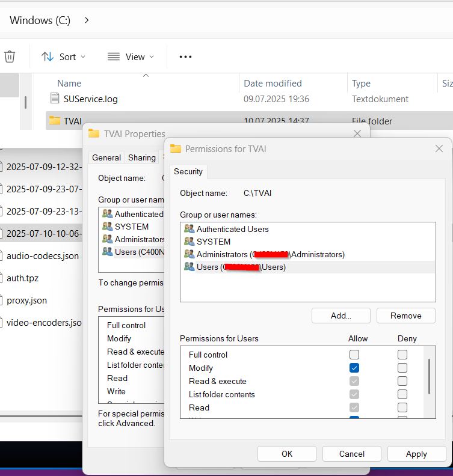Select file 2025-07-09-12-32 in background list
This screenshot has width=453, height=476.
pos(41,166)
